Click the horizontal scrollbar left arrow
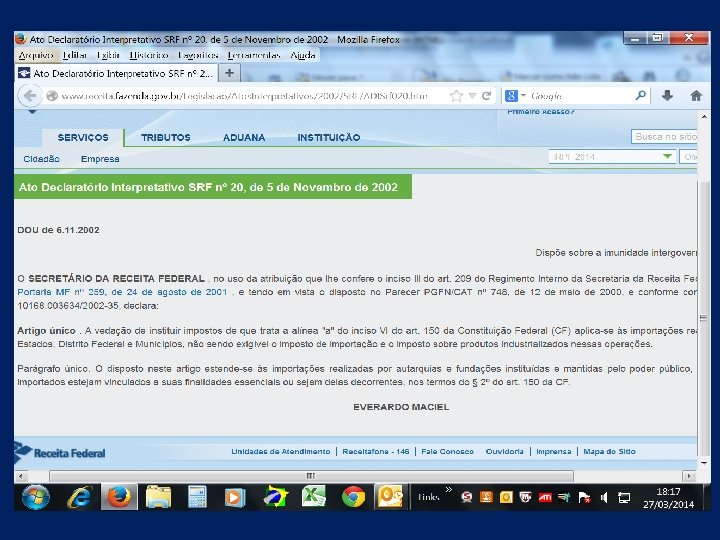This screenshot has height=540, width=720. coord(20,476)
